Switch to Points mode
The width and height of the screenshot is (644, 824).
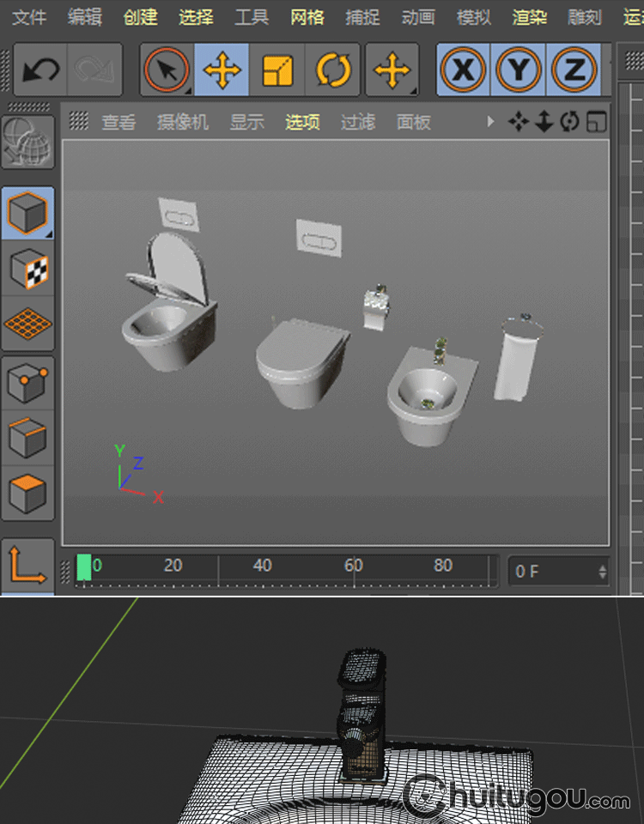(28, 383)
